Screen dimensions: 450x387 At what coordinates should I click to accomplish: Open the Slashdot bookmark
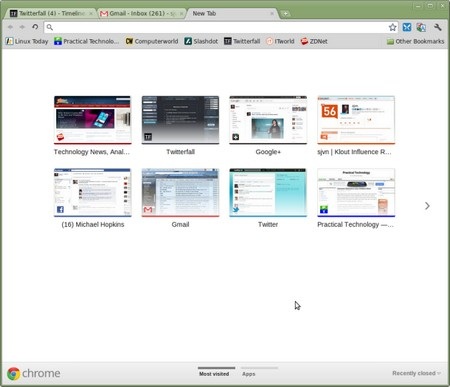(x=201, y=41)
